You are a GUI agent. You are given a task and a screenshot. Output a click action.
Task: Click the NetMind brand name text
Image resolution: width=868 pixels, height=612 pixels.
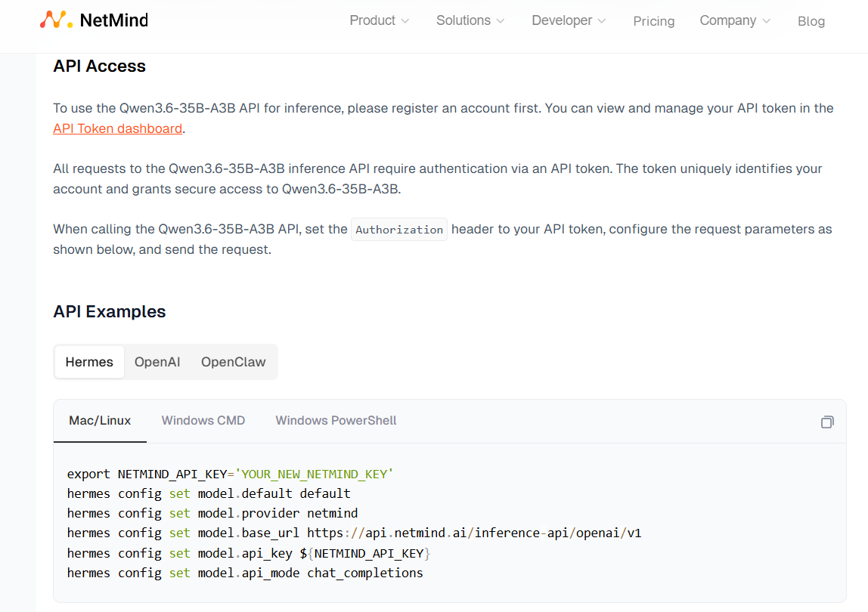(x=114, y=20)
